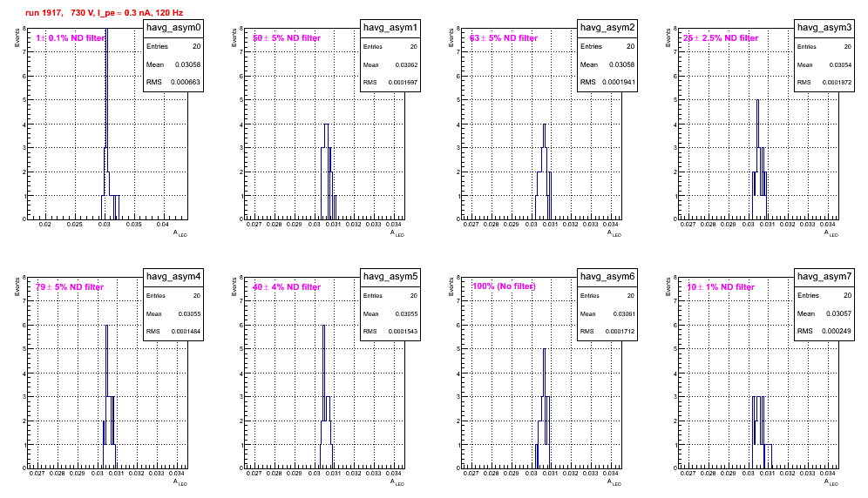Click the 50± 5% ND filter label
The width and height of the screenshot is (868, 498).
287,38
